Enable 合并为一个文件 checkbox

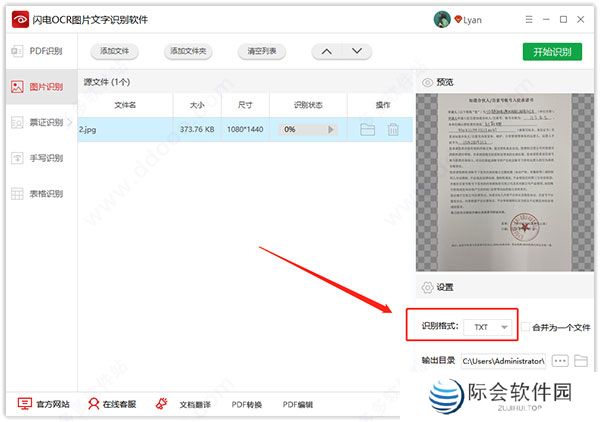point(526,327)
